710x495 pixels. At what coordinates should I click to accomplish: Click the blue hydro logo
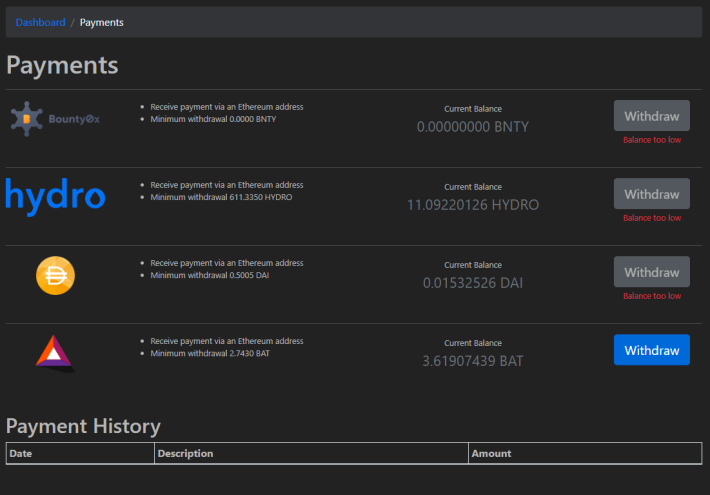(x=55, y=197)
